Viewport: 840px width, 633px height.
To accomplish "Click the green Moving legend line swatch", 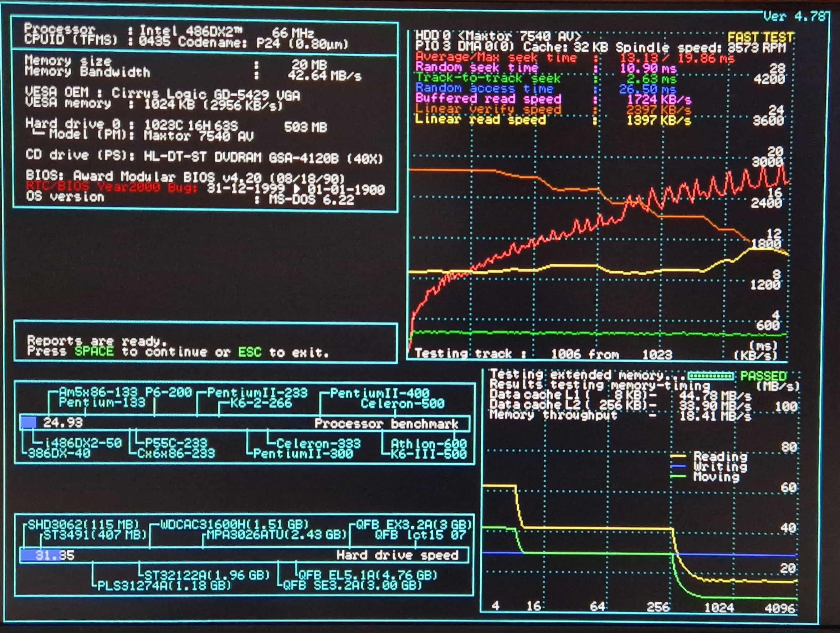I will tap(678, 476).
